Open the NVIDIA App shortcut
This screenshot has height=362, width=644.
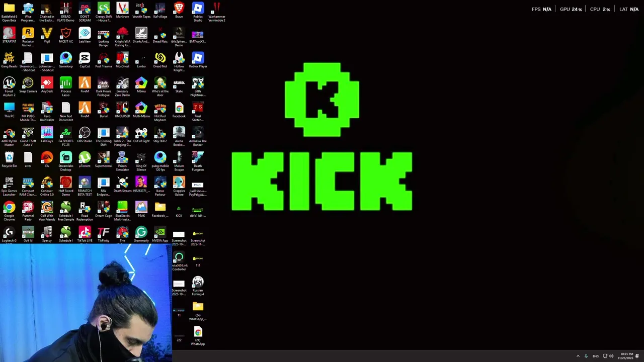(x=160, y=234)
